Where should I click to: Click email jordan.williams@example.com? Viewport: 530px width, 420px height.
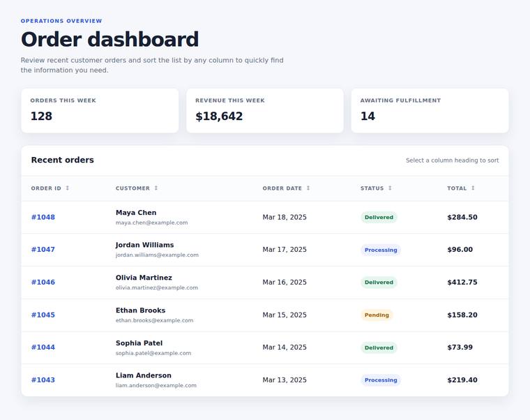click(157, 255)
